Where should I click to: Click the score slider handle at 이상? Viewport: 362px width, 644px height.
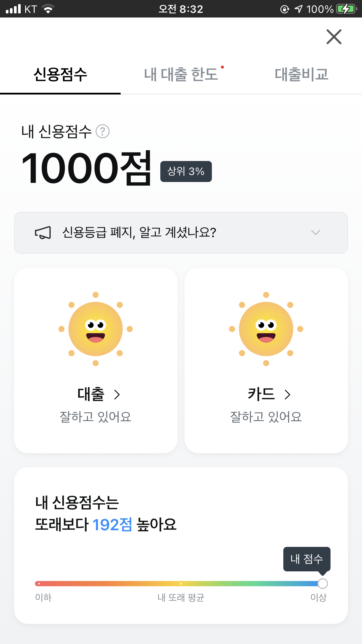(x=322, y=584)
